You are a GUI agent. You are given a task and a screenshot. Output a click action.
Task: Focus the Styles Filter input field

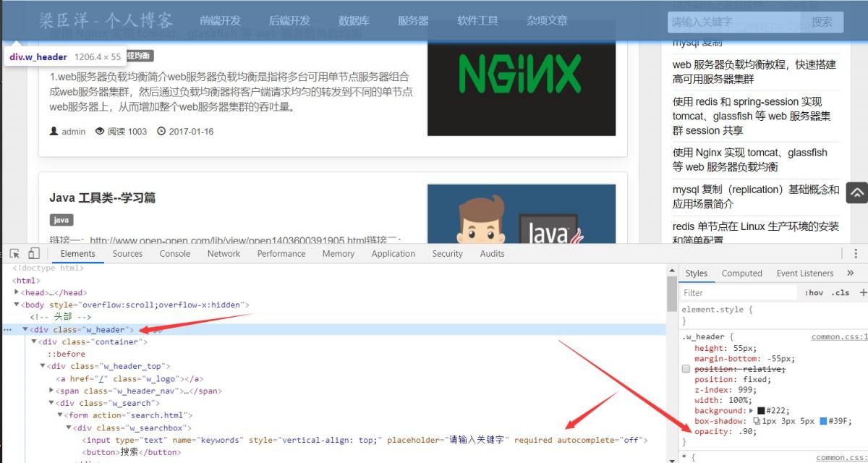(739, 293)
